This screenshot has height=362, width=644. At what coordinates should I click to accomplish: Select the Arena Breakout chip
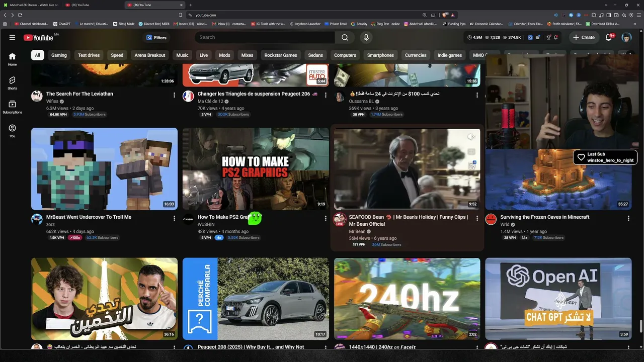[x=150, y=55]
